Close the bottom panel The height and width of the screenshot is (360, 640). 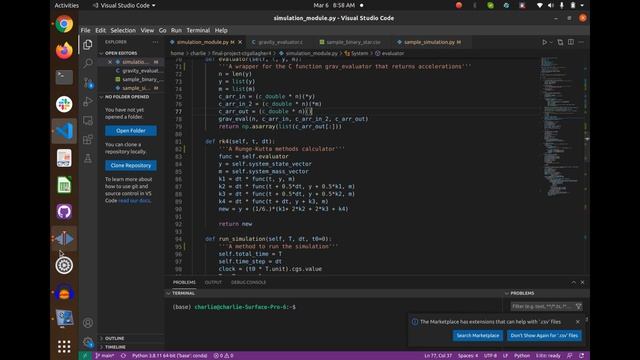(582, 282)
